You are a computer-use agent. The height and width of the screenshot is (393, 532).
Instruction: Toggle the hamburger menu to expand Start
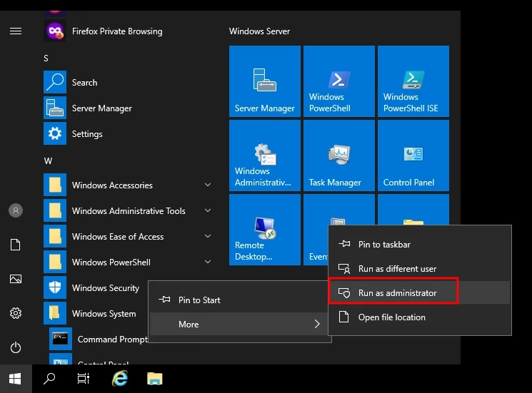tap(16, 31)
